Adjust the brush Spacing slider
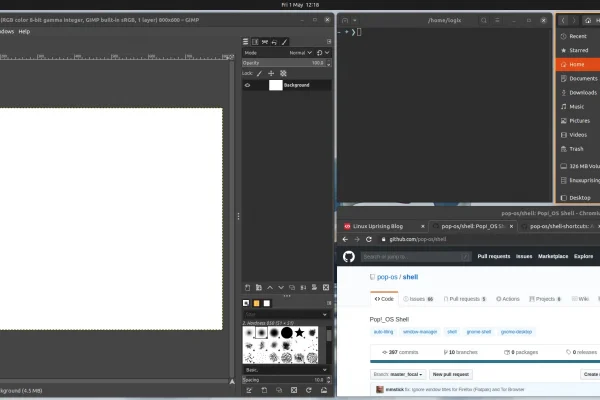 [284, 380]
